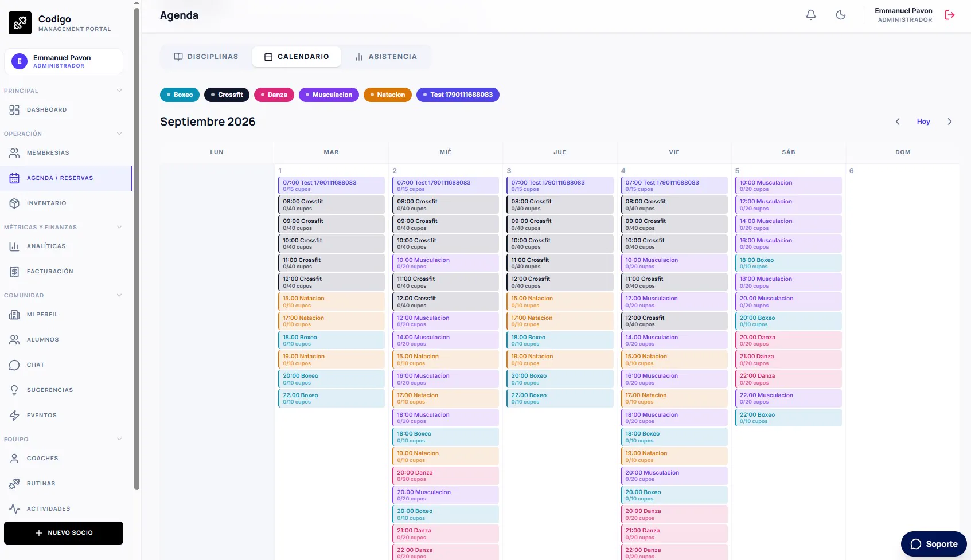
Task: Toggle the Boxeo discipline filter
Action: pyautogui.click(x=180, y=95)
